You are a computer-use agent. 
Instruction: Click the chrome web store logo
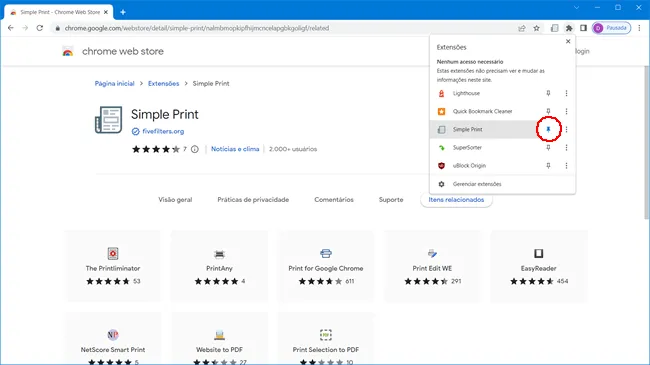tap(113, 51)
